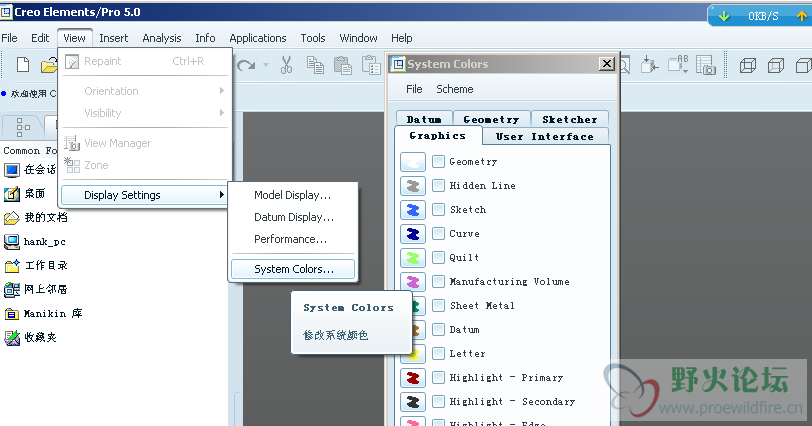Open the Scheme menu in System Colors

(455, 89)
